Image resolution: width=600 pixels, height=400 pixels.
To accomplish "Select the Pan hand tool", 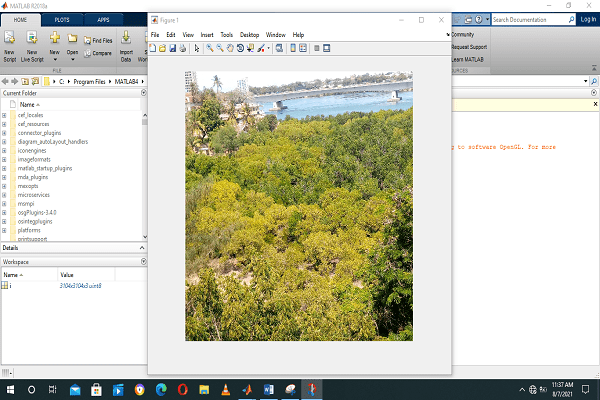I will click(x=229, y=48).
